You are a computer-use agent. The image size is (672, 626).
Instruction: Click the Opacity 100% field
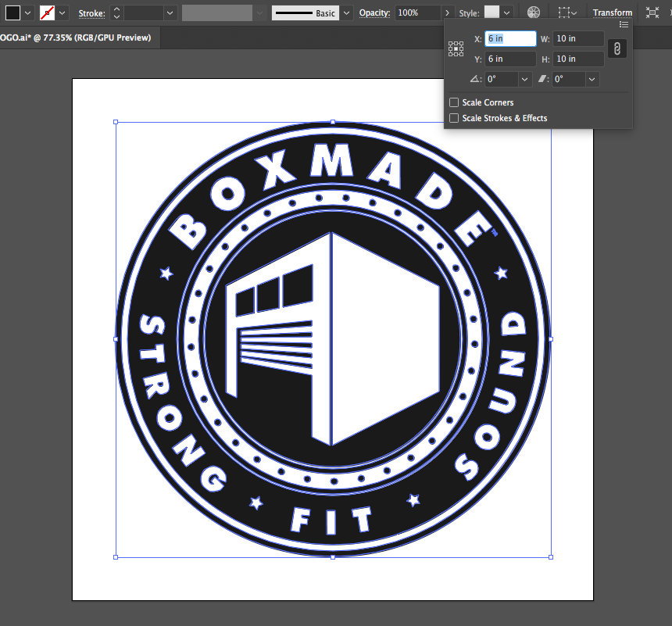click(x=417, y=13)
